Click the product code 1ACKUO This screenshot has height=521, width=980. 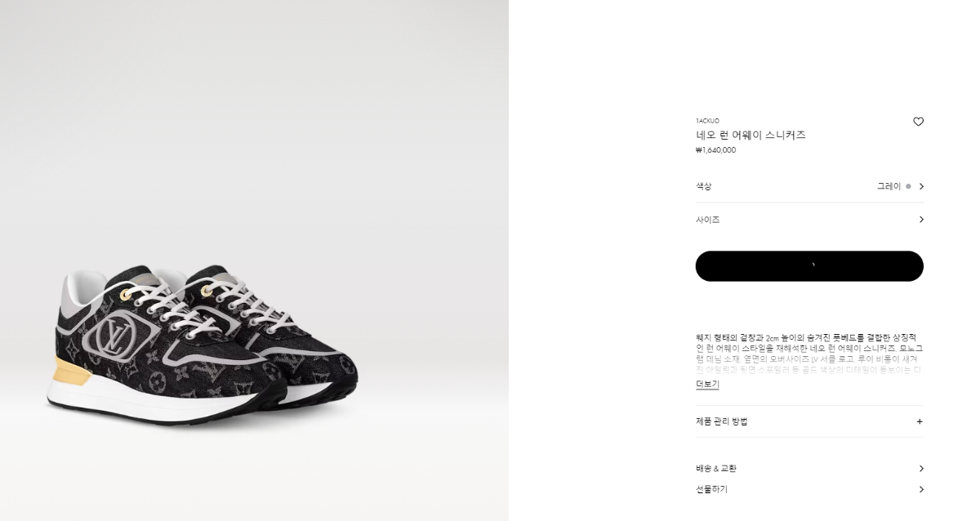point(707,121)
